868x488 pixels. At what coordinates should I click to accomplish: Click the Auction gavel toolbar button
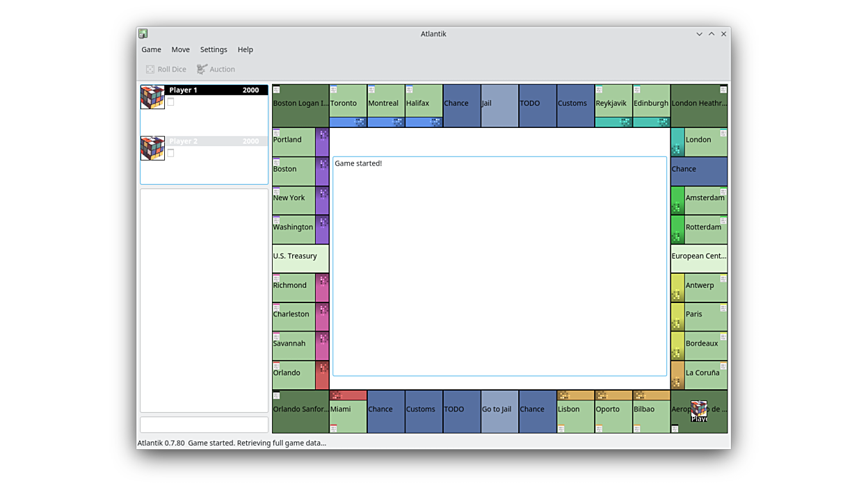(x=216, y=70)
